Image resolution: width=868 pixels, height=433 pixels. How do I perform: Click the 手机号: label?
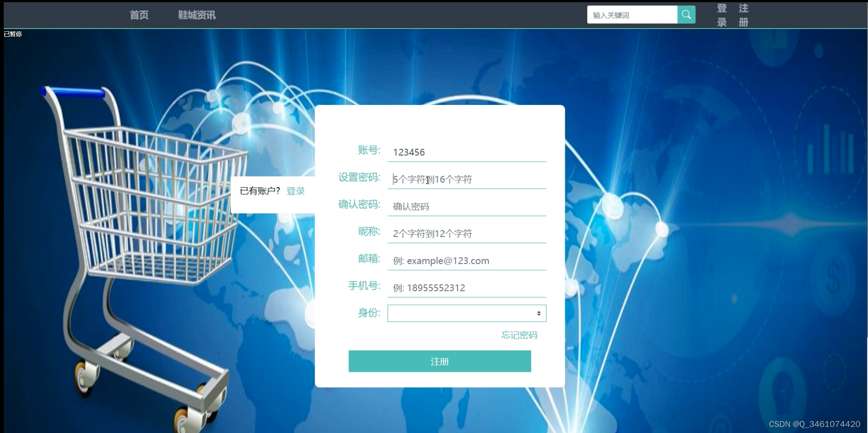(364, 286)
